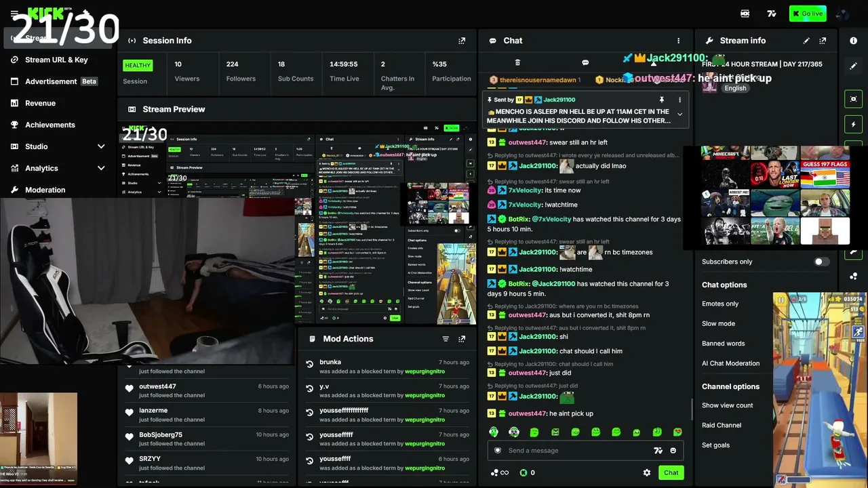Click the info icon in right sidebar

click(854, 41)
